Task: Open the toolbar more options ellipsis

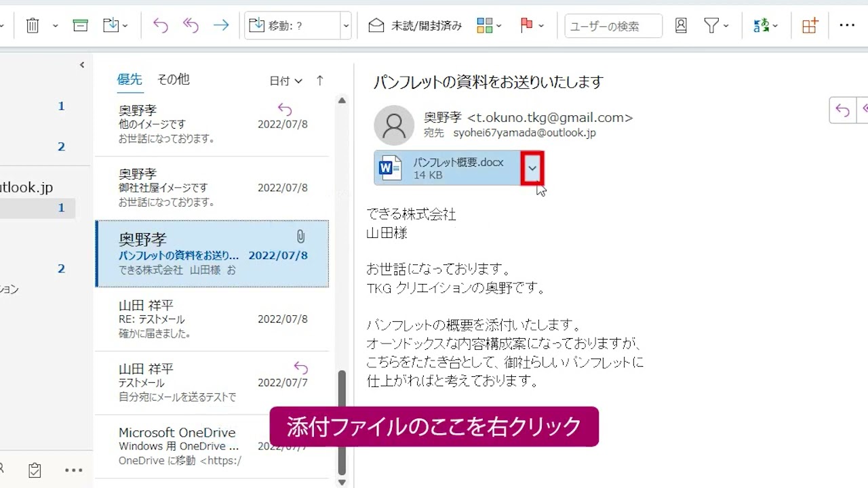Action: (847, 25)
